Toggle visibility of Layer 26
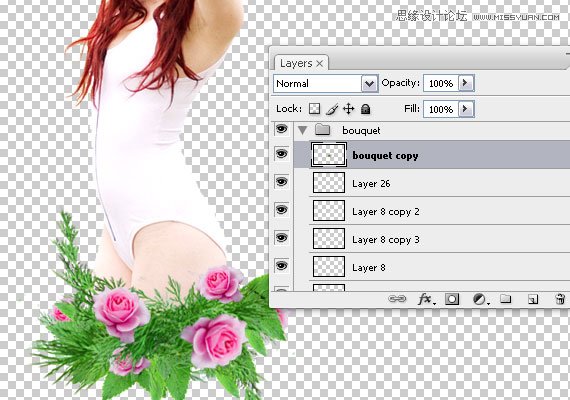570x400 pixels. [x=281, y=181]
